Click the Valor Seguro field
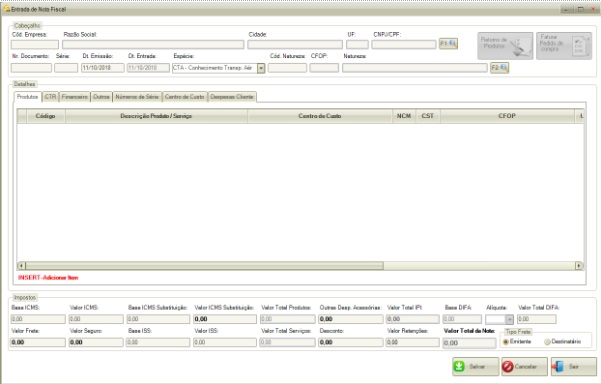601x384 pixels. point(96,342)
